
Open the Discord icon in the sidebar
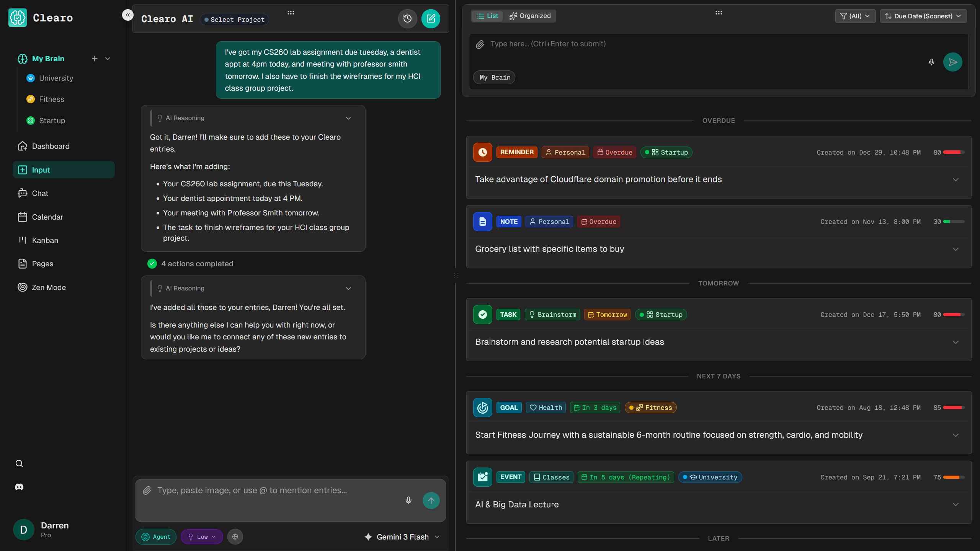tap(19, 487)
